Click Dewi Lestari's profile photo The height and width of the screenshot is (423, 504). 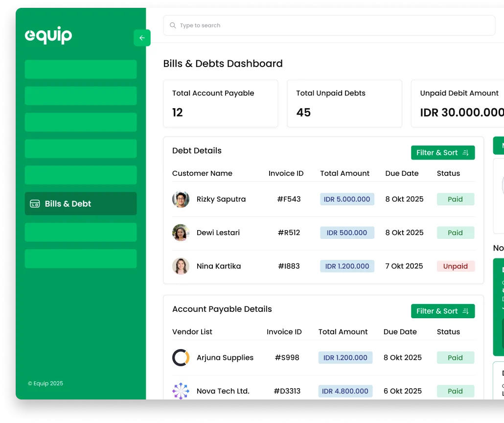181,233
